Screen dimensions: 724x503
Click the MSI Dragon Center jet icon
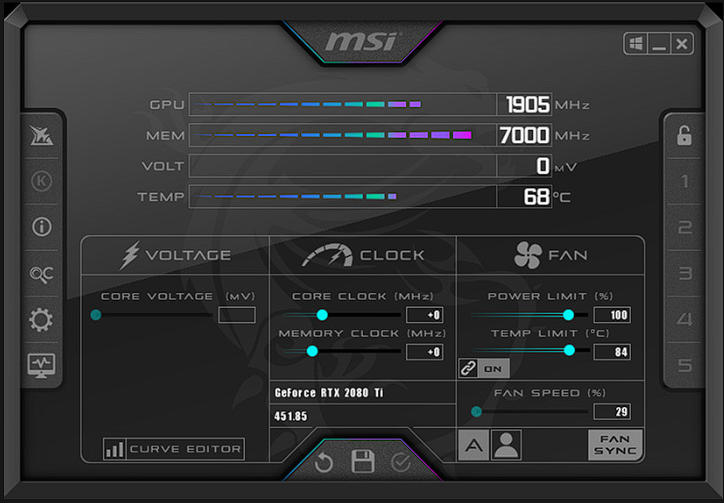[x=42, y=135]
